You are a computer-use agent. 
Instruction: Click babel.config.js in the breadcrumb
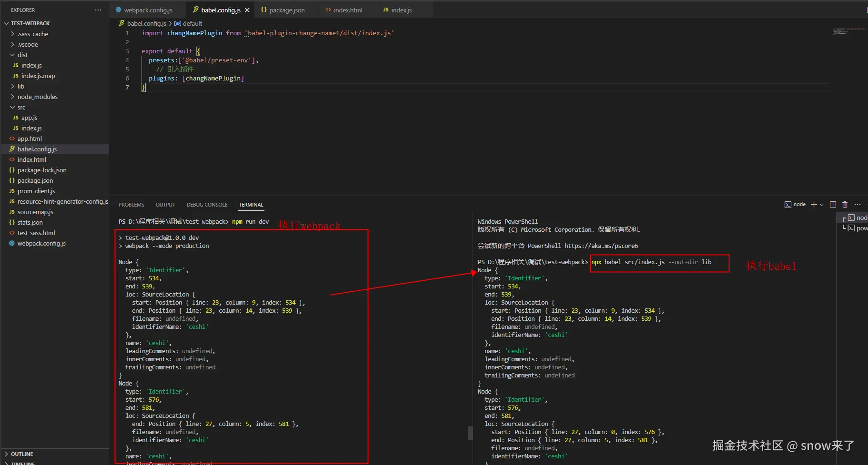pyautogui.click(x=147, y=23)
